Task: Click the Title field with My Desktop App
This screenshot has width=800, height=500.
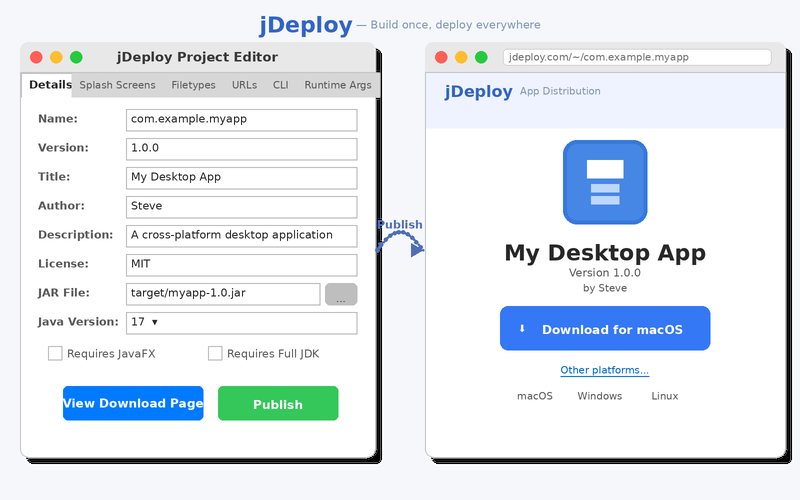Action: click(241, 178)
